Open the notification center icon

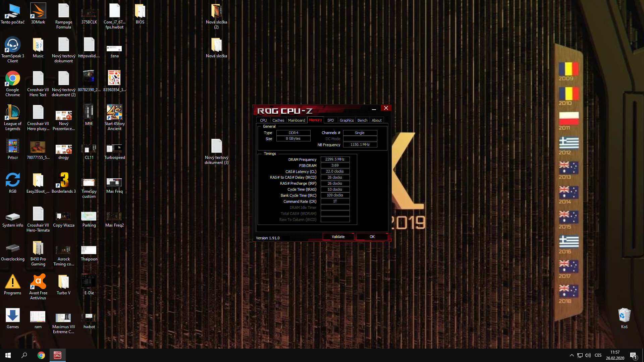pyautogui.click(x=634, y=356)
